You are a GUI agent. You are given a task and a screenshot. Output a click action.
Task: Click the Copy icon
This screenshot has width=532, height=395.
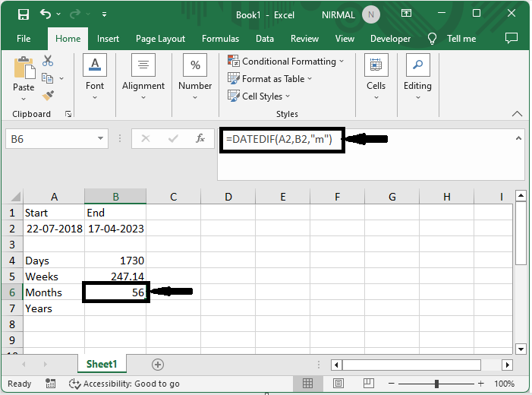pyautogui.click(x=48, y=78)
